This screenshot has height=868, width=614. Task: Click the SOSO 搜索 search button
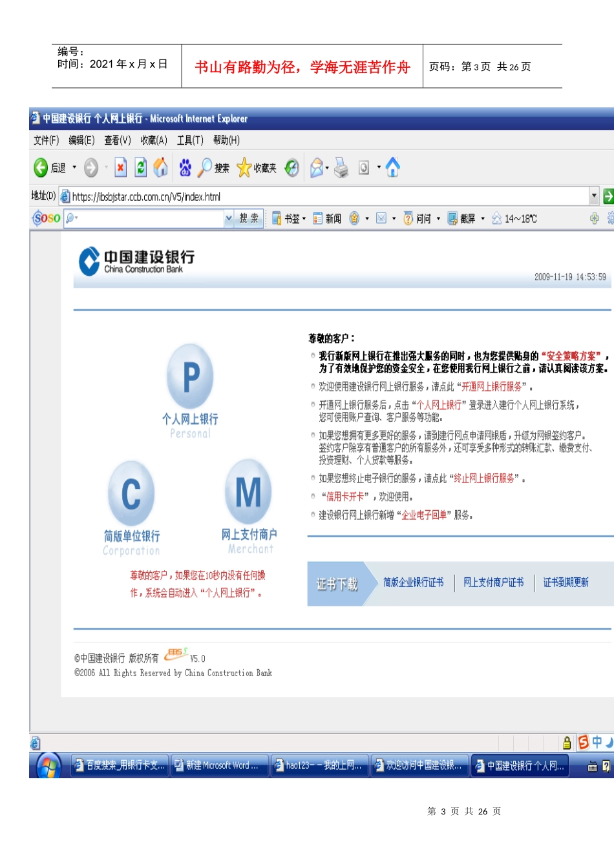(x=249, y=219)
